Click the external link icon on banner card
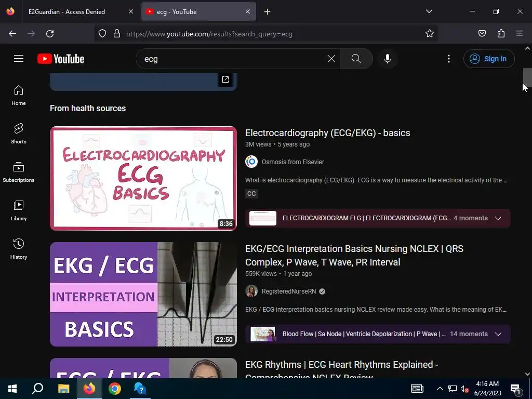 click(225, 79)
